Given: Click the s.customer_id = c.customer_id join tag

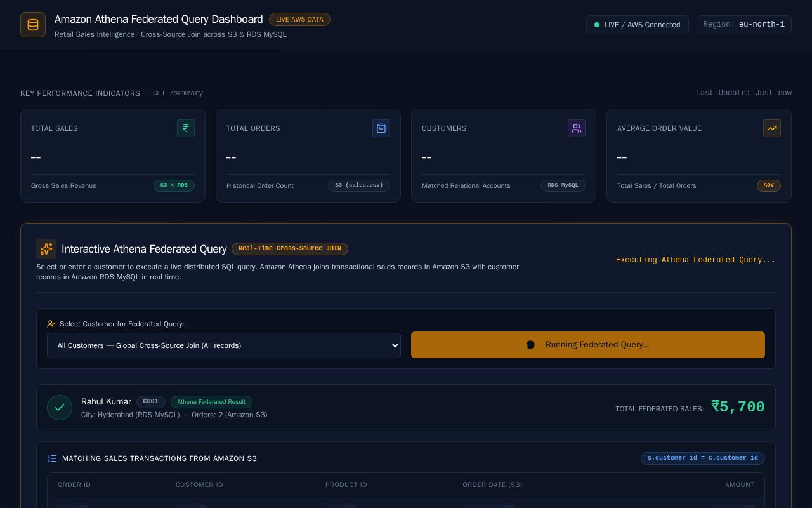Looking at the screenshot, I should point(703,458).
